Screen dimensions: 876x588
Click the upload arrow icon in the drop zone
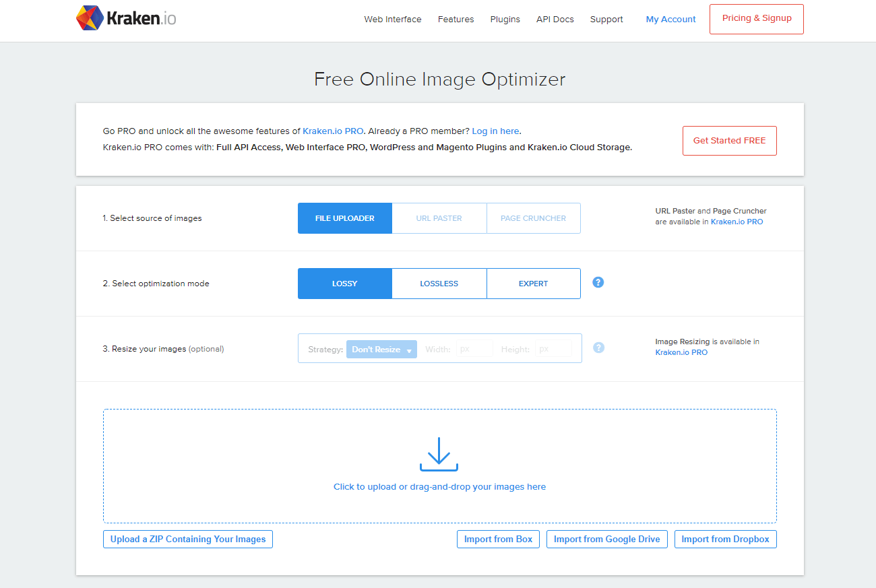pyautogui.click(x=439, y=454)
